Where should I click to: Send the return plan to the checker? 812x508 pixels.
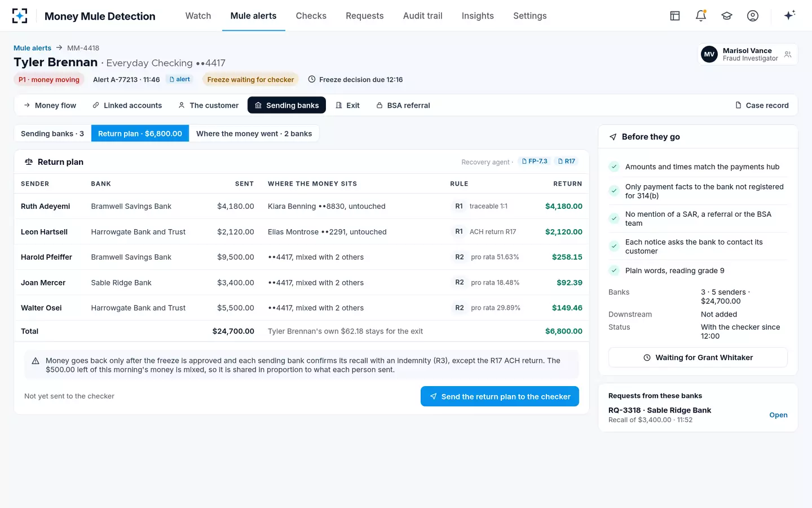500,396
